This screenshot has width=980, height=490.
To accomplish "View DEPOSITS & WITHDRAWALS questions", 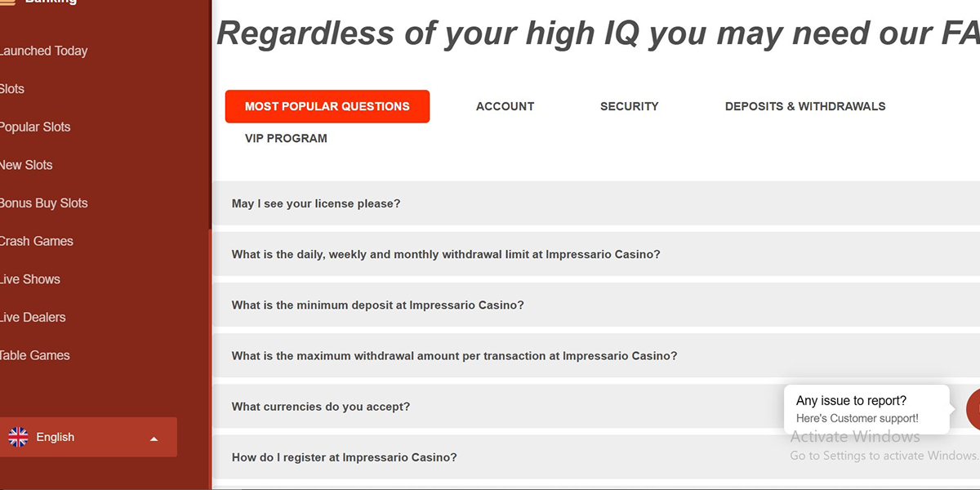I will coord(805,106).
